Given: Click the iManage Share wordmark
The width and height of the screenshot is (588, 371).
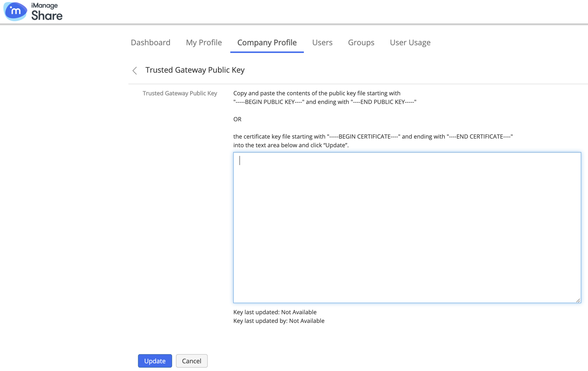Looking at the screenshot, I should click(x=47, y=12).
